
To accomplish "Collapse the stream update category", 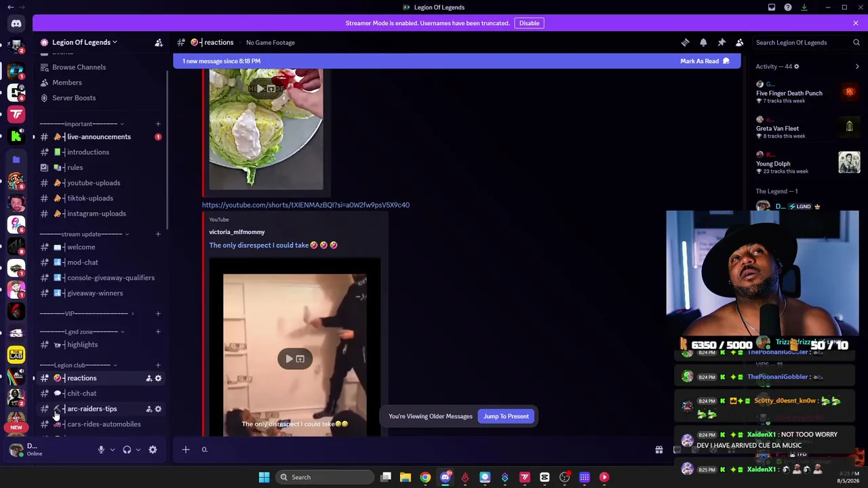I will click(x=84, y=234).
